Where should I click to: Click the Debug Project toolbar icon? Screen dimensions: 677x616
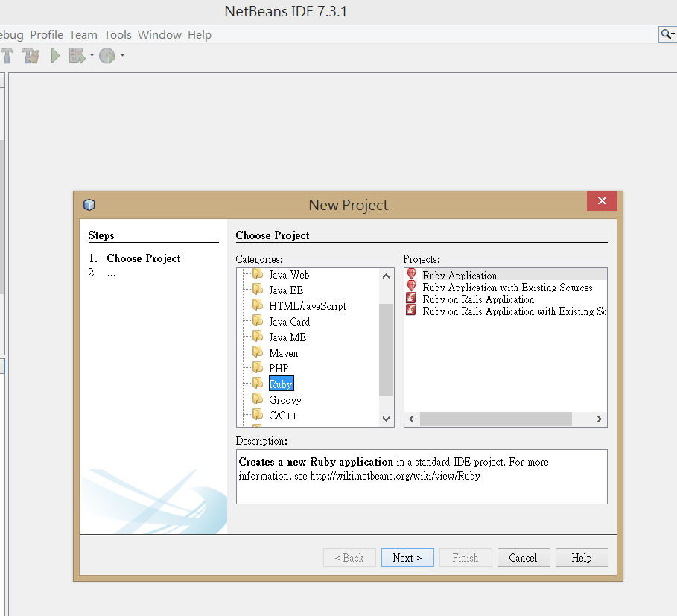(x=76, y=55)
